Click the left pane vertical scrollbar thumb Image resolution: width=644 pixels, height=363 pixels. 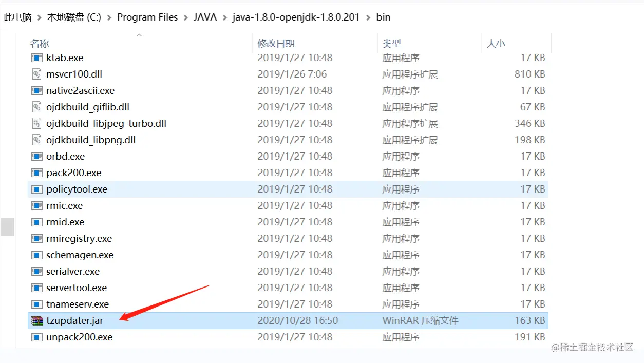pos(7,226)
